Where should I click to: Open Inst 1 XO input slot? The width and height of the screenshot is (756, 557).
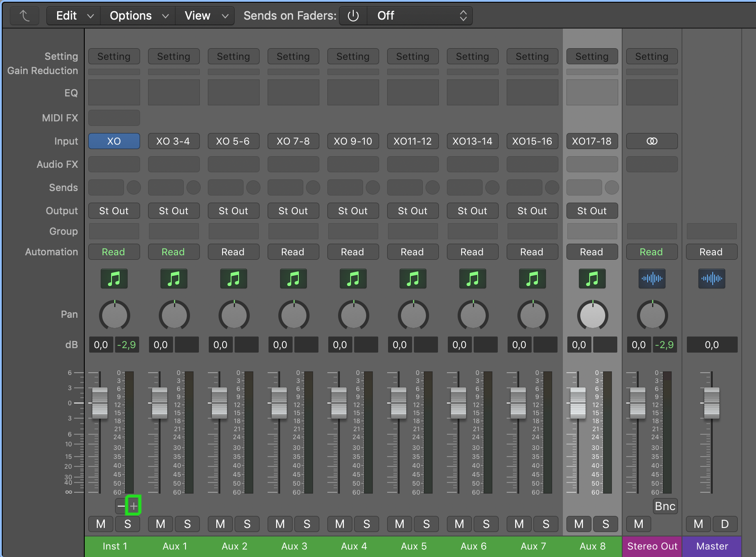pyautogui.click(x=114, y=141)
